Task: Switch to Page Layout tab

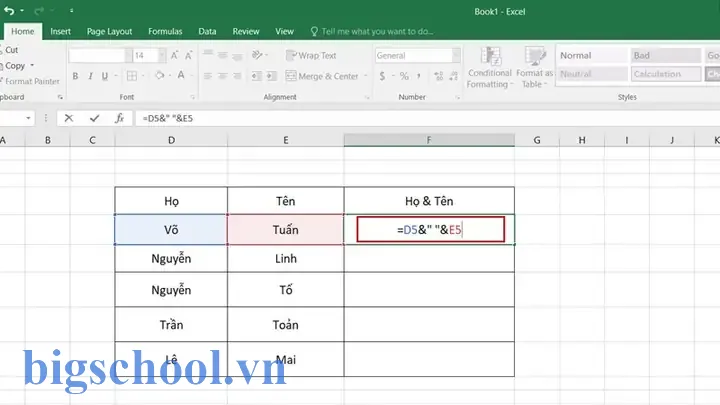Action: [x=109, y=31]
